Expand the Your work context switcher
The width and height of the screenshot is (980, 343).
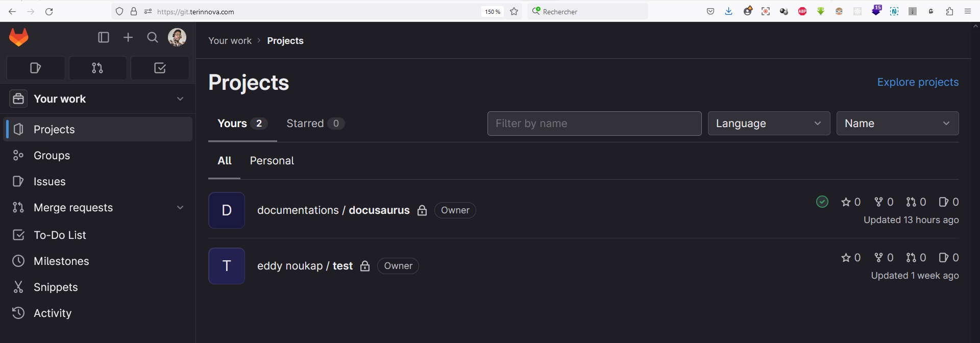click(x=98, y=99)
